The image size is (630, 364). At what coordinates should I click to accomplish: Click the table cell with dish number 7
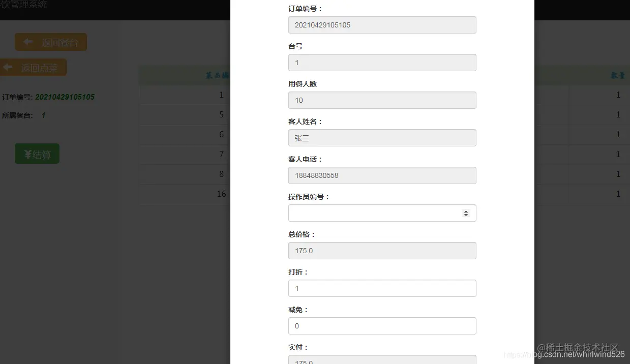click(x=185, y=154)
